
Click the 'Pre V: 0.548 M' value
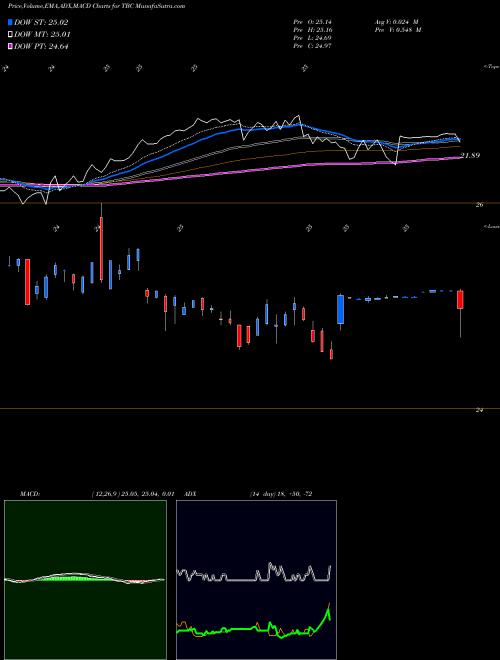coord(399,30)
